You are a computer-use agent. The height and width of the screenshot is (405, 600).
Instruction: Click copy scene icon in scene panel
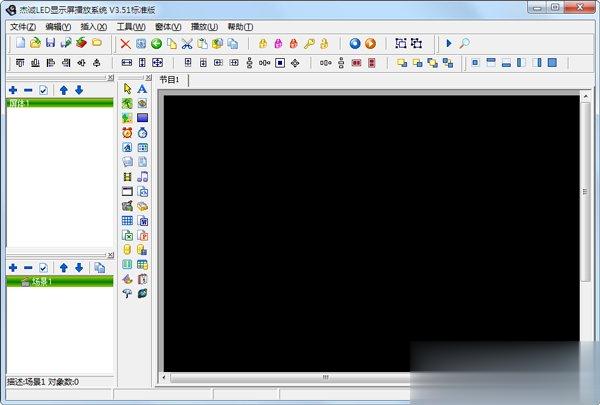(x=99, y=268)
